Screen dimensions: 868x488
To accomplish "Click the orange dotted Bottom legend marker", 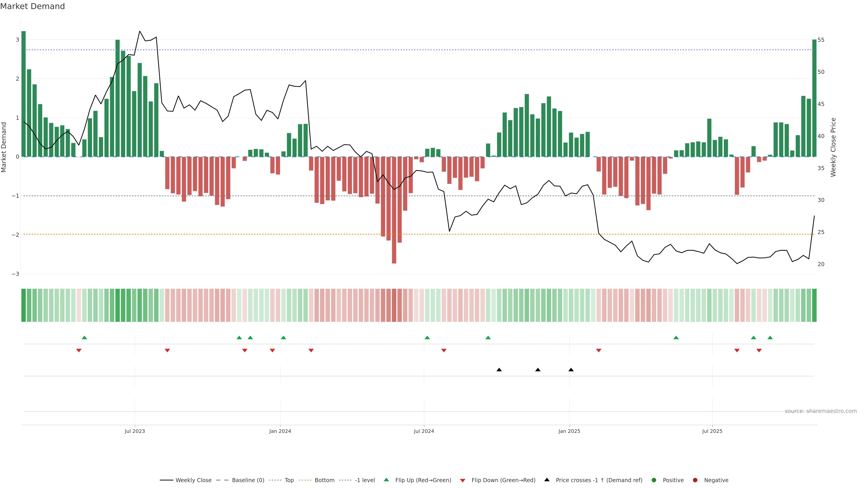I will pos(305,480).
